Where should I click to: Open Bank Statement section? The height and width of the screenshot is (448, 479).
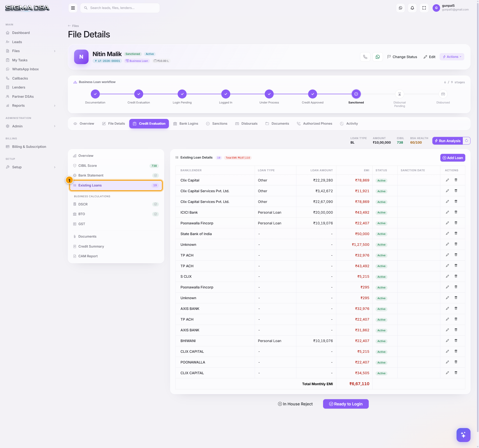tap(116, 176)
